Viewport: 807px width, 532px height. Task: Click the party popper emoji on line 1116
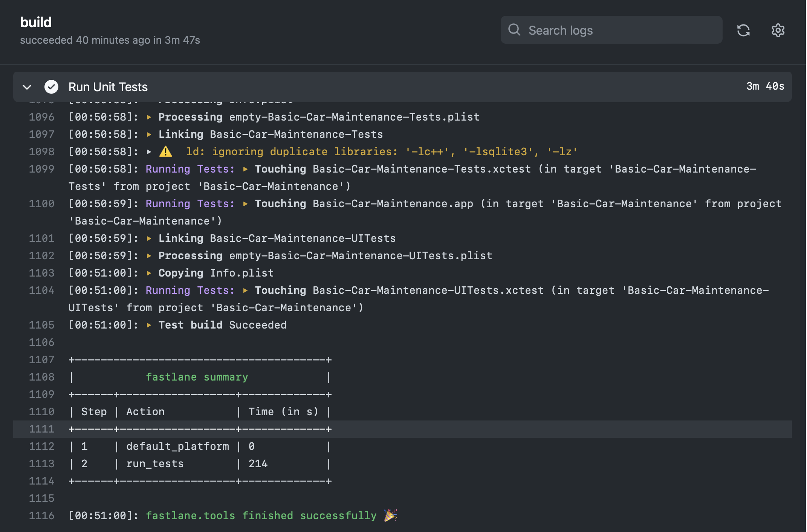[x=390, y=515]
